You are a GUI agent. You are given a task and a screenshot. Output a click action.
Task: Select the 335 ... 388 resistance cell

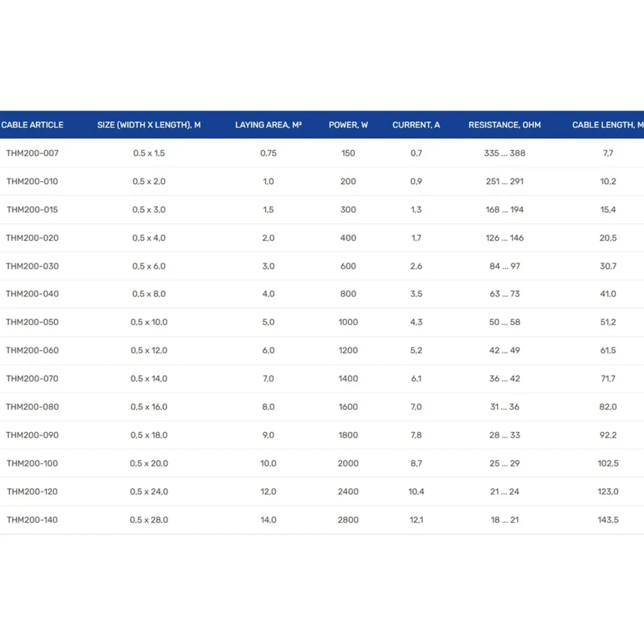[505, 153]
